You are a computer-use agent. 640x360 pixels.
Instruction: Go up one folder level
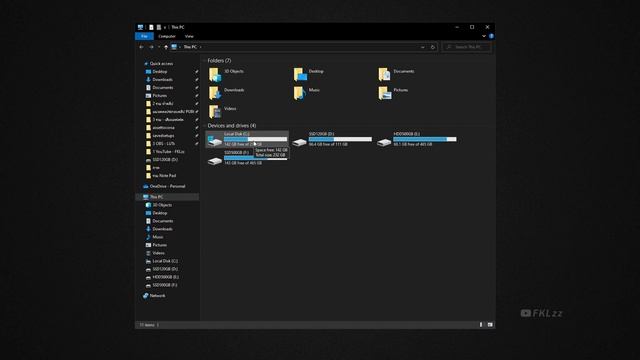coord(166,47)
